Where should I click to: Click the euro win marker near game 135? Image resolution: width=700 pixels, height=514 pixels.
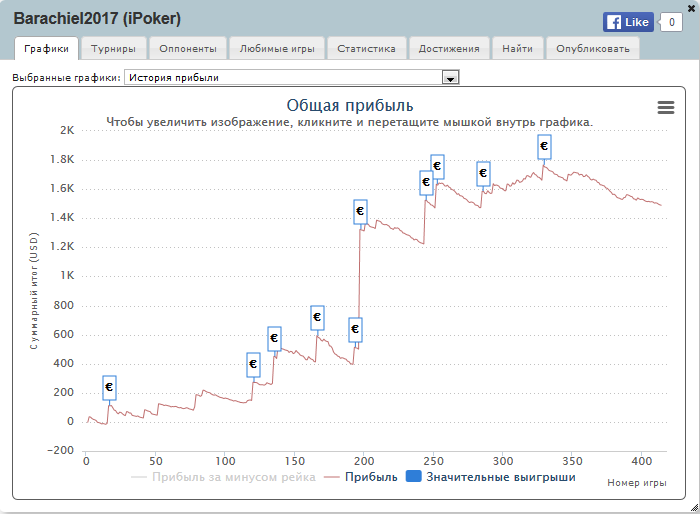tap(274, 338)
